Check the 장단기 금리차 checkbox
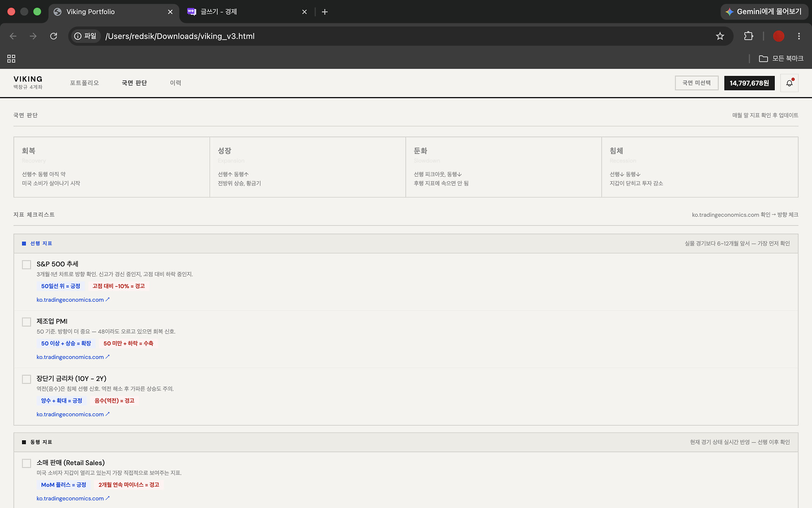The height and width of the screenshot is (508, 812). 27,379
